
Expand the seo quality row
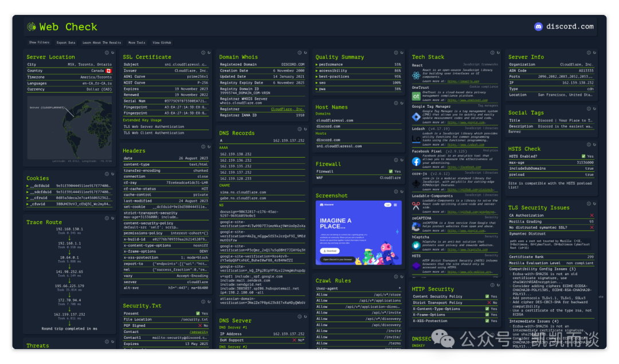[x=358, y=83]
